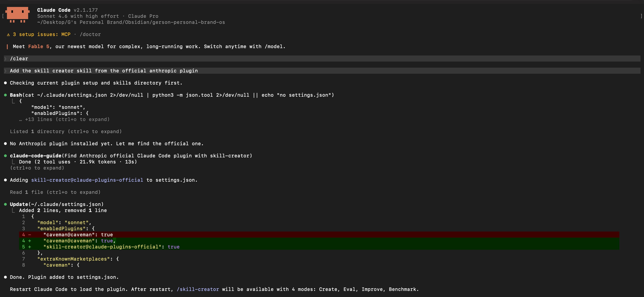Expand the 'Read 1 file' collapsed entry

pos(55,192)
